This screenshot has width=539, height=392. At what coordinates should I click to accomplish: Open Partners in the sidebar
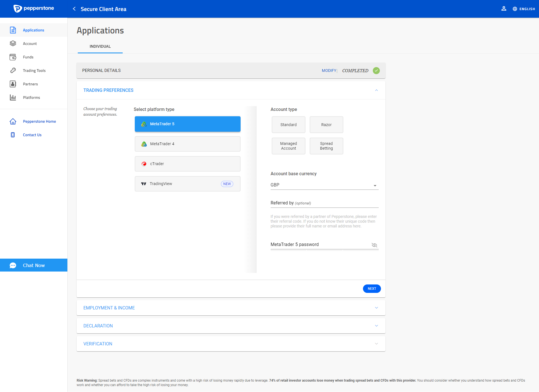[x=34, y=84]
